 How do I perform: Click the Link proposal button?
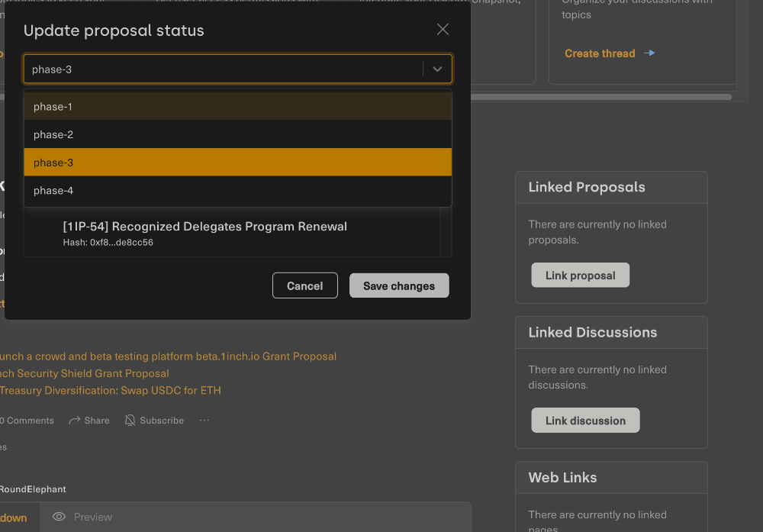[x=580, y=276]
